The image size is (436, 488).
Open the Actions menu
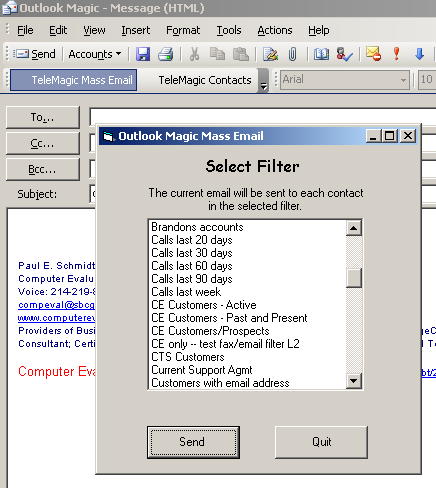tap(275, 30)
